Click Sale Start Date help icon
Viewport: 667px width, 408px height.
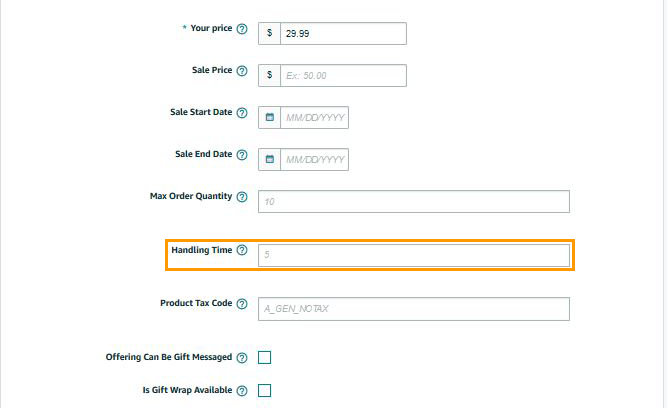(242, 113)
